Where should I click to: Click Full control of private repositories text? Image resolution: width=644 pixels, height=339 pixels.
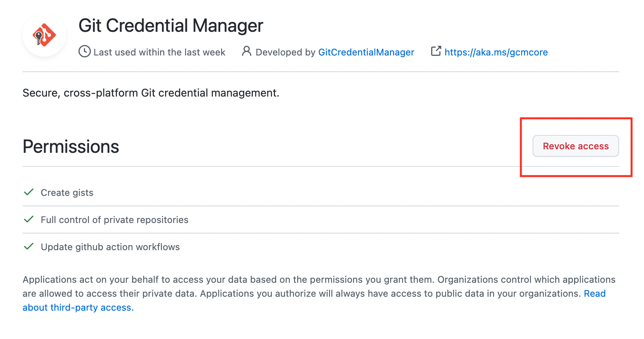(x=115, y=220)
